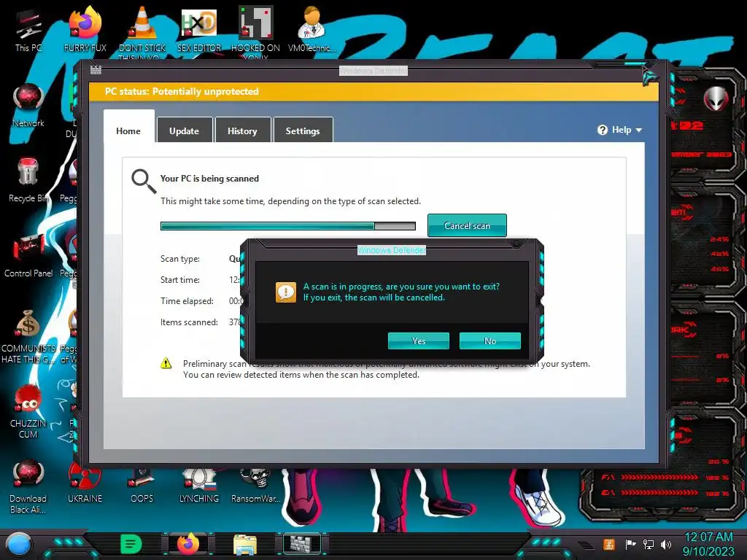Open the green chat app in taskbar

click(x=131, y=544)
